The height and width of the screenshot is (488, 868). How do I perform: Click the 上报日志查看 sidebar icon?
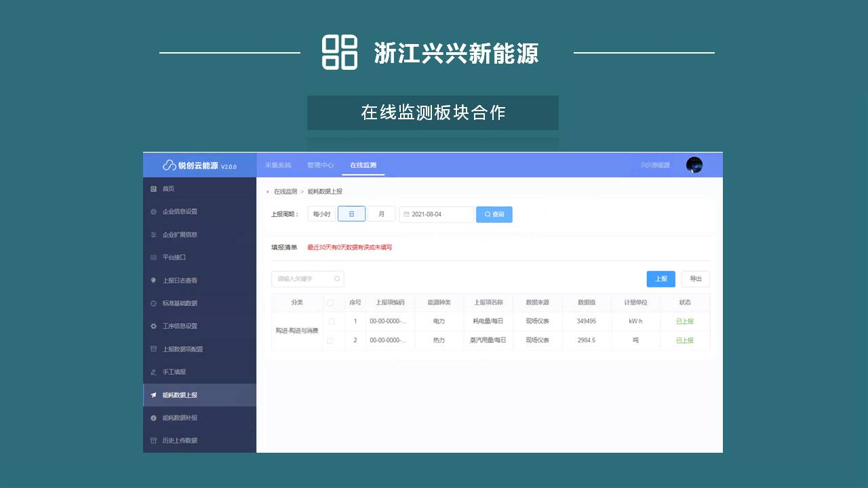153,281
